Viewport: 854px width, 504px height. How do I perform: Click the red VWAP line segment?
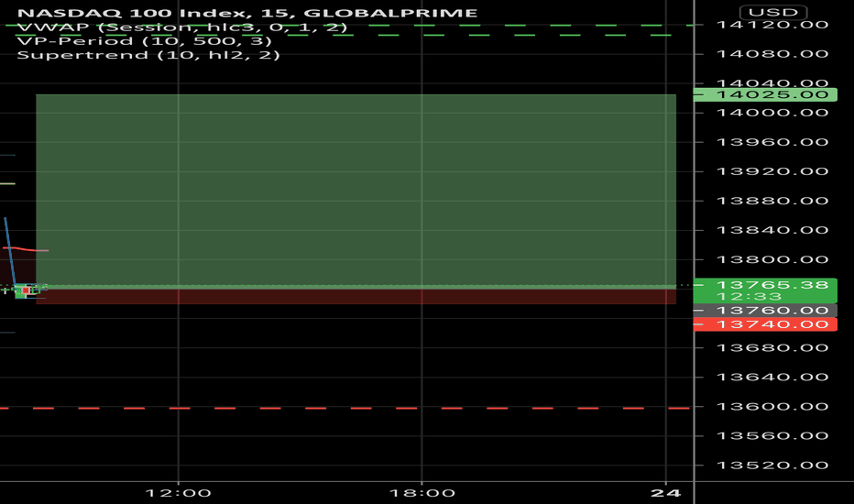[27, 249]
